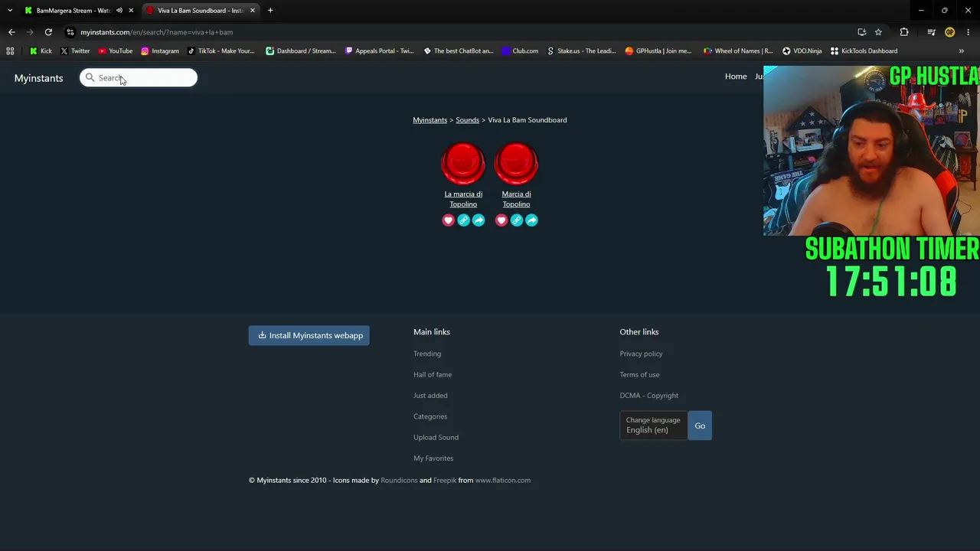
Task: Copy link for La marcia di Topolino
Action: tap(463, 220)
